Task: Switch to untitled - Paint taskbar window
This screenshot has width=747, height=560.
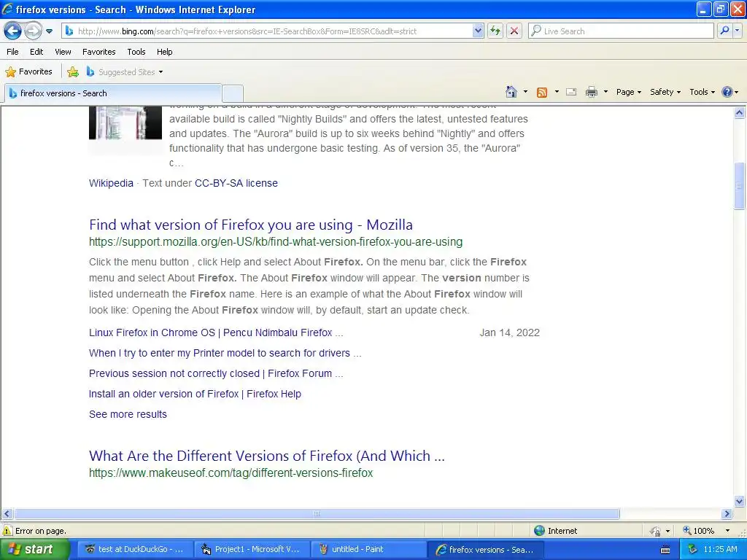Action: coord(368,550)
